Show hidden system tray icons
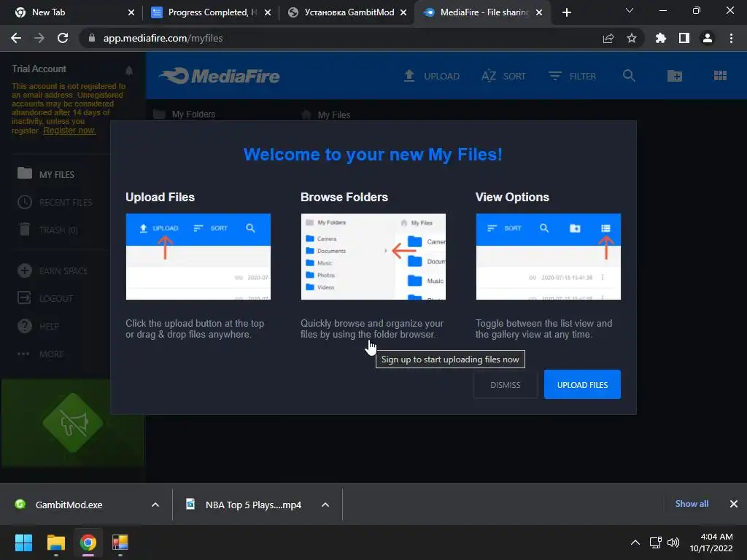Screen dimensions: 747x560 (635, 542)
